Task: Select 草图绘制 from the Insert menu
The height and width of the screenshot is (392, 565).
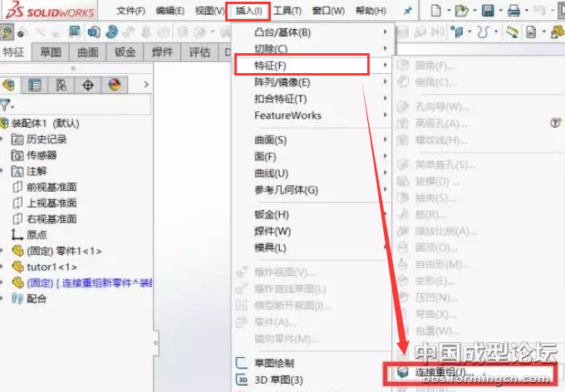Action: click(x=276, y=363)
